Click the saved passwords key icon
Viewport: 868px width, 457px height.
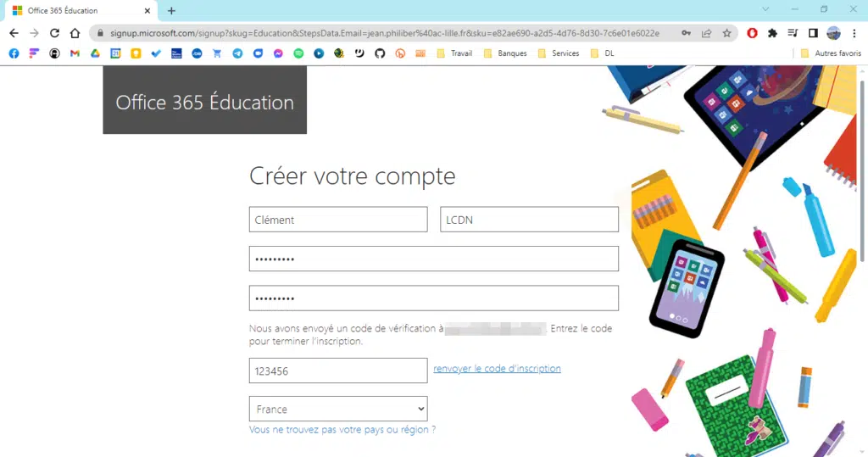[686, 33]
